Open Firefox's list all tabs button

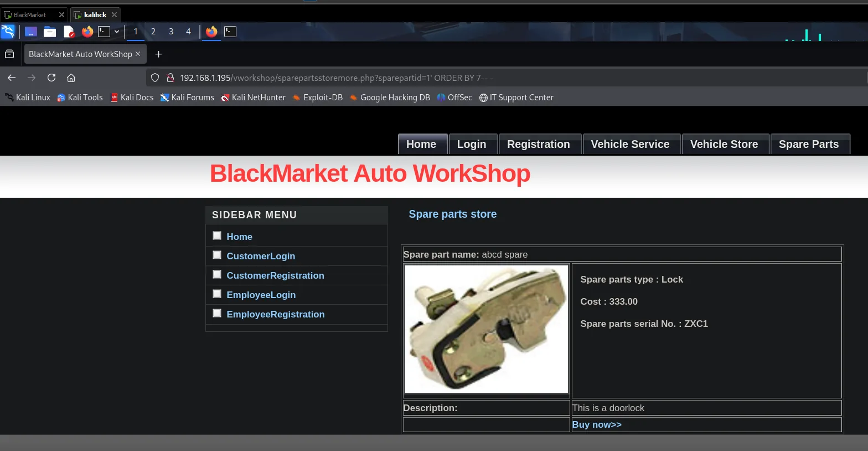click(x=9, y=54)
